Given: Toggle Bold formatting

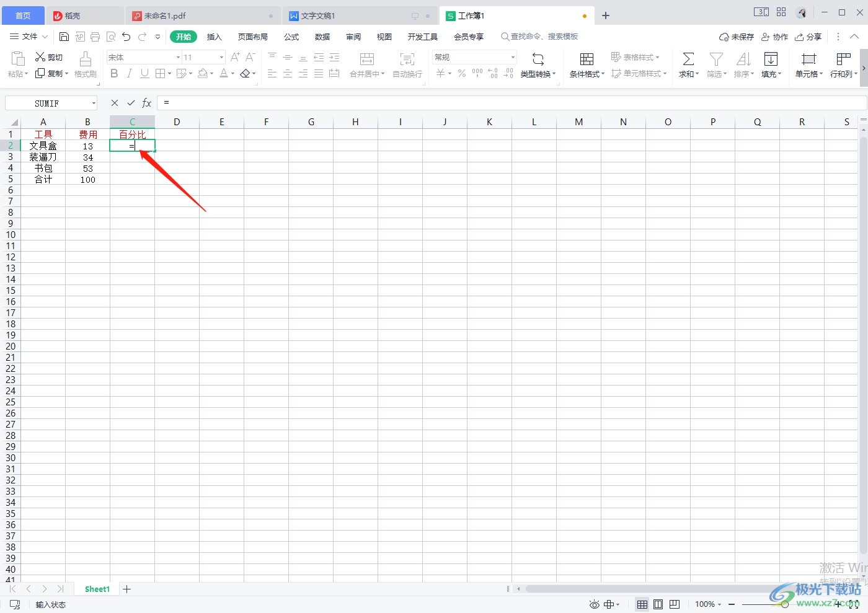Looking at the screenshot, I should coord(114,73).
